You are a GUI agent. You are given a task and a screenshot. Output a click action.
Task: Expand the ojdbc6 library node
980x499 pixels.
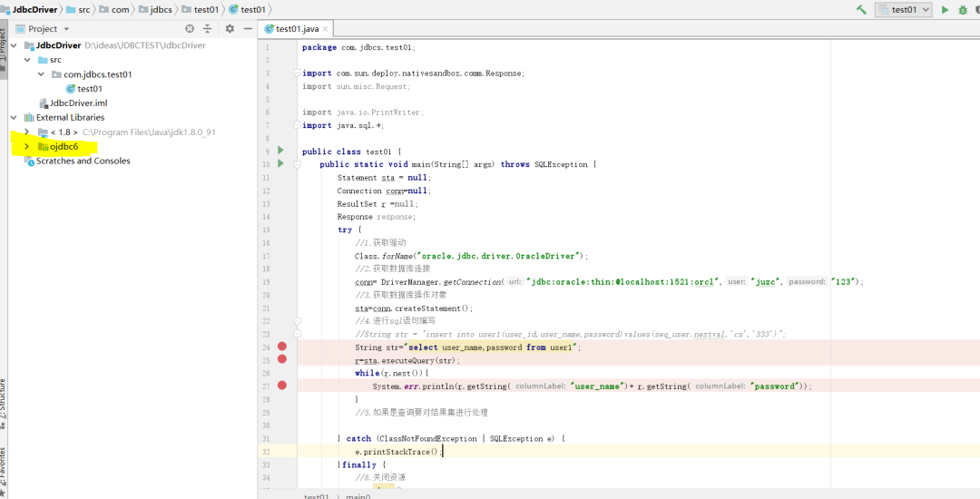[27, 146]
